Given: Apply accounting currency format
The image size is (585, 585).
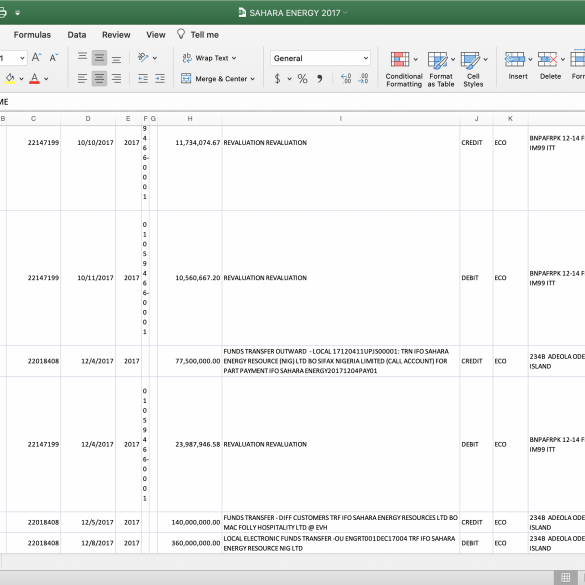Looking at the screenshot, I should coord(277,79).
